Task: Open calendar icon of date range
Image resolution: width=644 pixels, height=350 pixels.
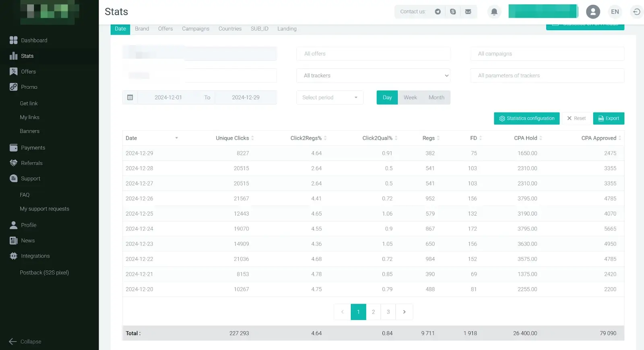Action: [x=130, y=97]
